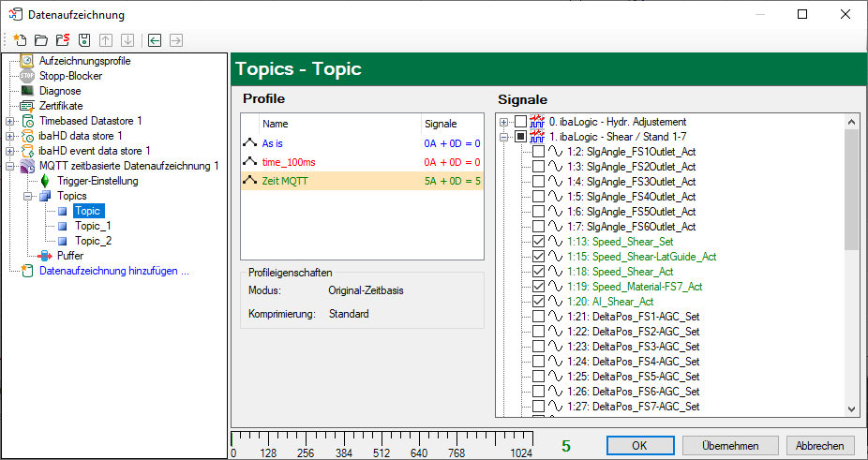This screenshot has height=460, width=868.
Task: Select the Topic tree item
Action: [x=88, y=211]
